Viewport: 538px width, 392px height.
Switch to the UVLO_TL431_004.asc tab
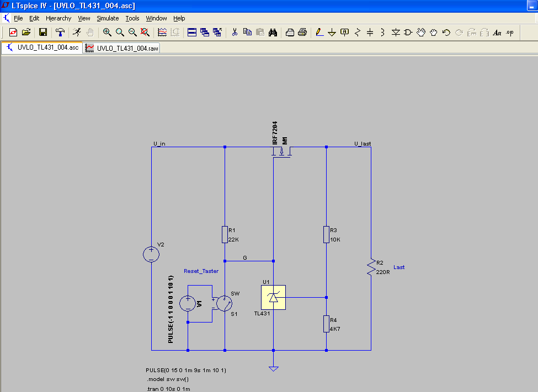point(42,47)
